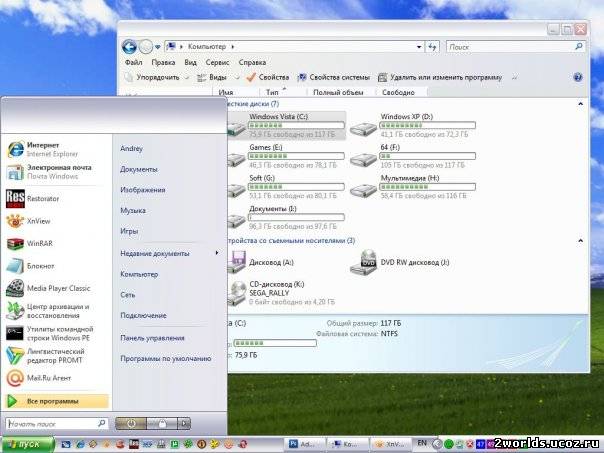Click the EN language indicator

422,443
